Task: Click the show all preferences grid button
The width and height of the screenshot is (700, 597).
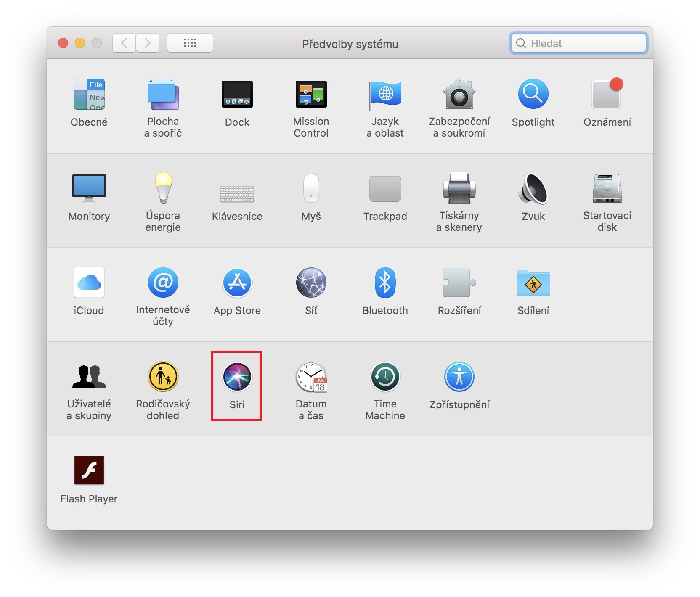Action: click(190, 43)
